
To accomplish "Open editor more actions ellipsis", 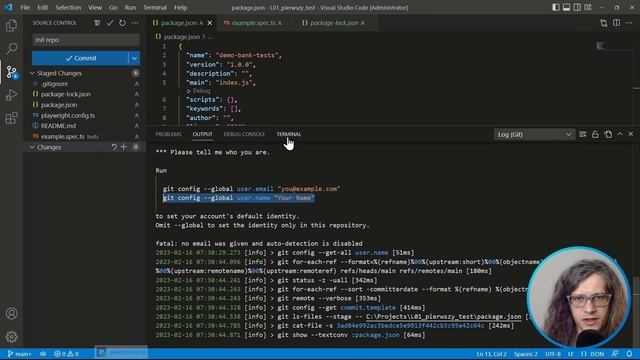I will click(x=629, y=23).
